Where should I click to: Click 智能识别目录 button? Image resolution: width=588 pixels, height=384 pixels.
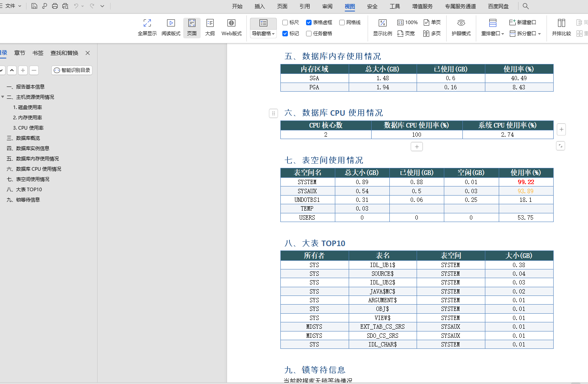click(x=72, y=70)
